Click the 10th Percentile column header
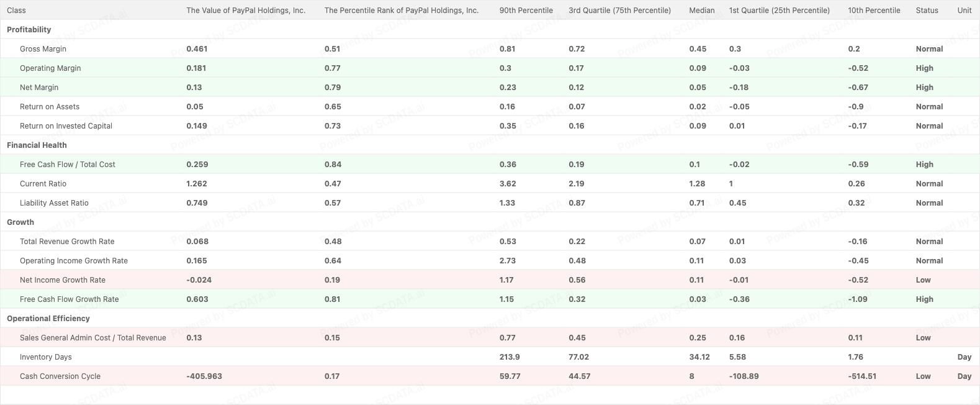Image resolution: width=980 pixels, height=405 pixels. coord(874,11)
